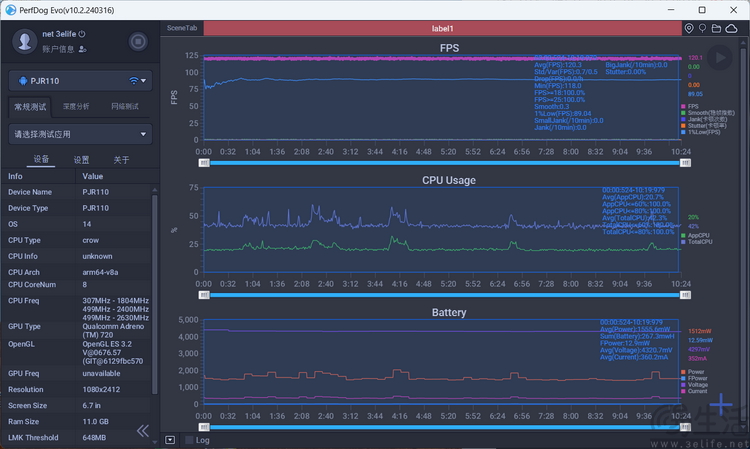Open the 请选择测试应用 app selection dropdown
Viewport: 750px width, 449px height.
[79, 134]
